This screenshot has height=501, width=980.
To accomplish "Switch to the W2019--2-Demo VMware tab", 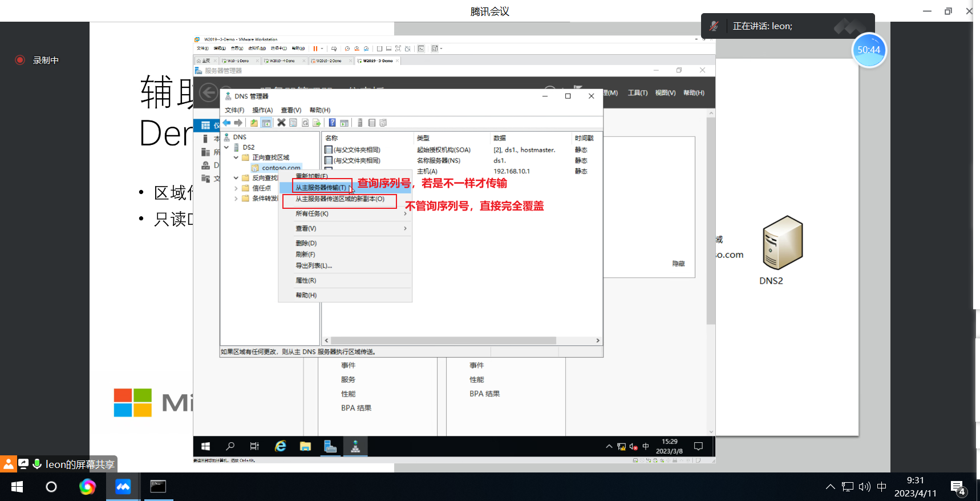I will point(330,60).
